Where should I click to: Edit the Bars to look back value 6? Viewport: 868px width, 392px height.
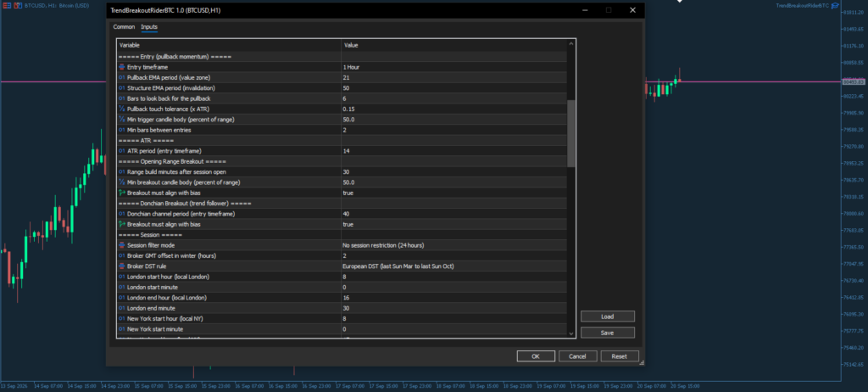[454, 98]
